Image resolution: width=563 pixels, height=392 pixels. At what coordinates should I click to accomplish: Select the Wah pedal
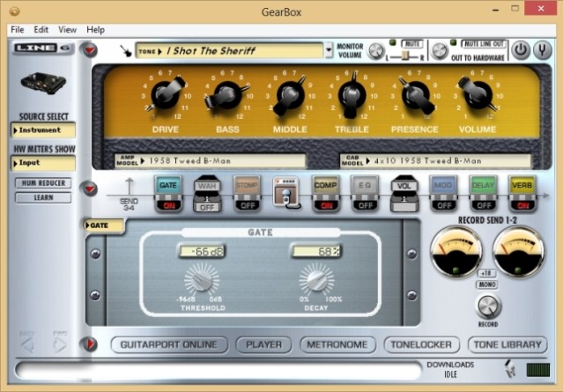click(x=207, y=194)
